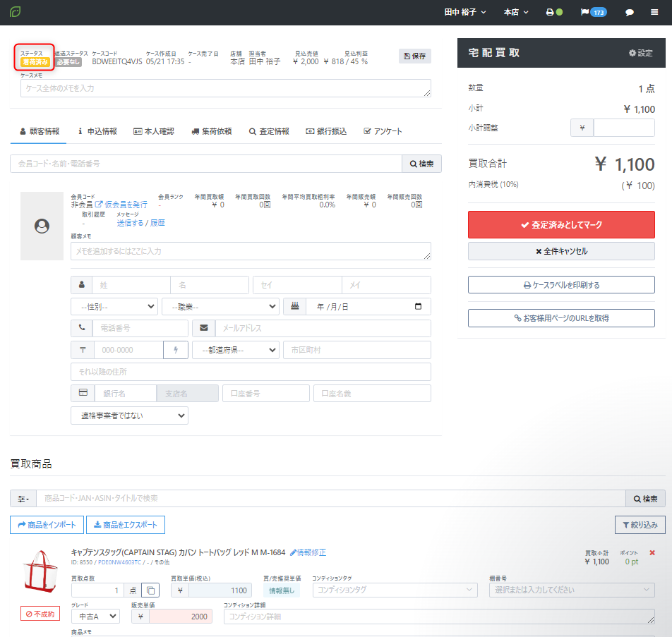Switch to the 申込情報 tab
The image size is (672, 637).
[97, 131]
